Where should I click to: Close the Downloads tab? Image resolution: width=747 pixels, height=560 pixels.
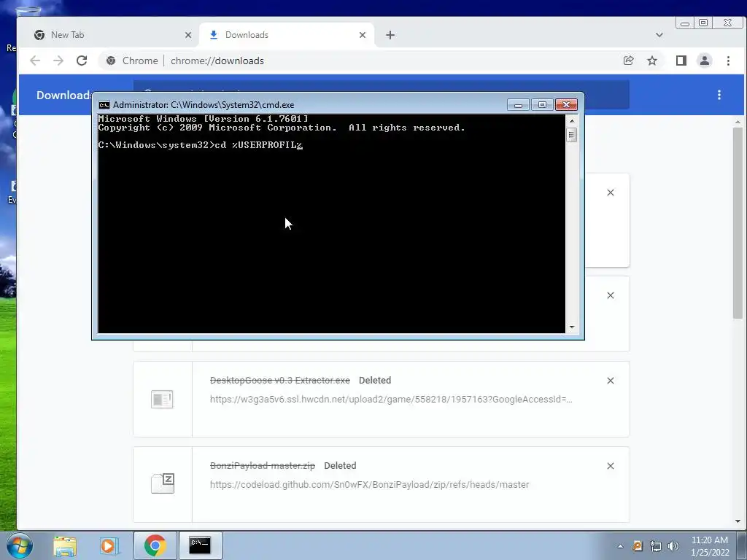(x=363, y=35)
